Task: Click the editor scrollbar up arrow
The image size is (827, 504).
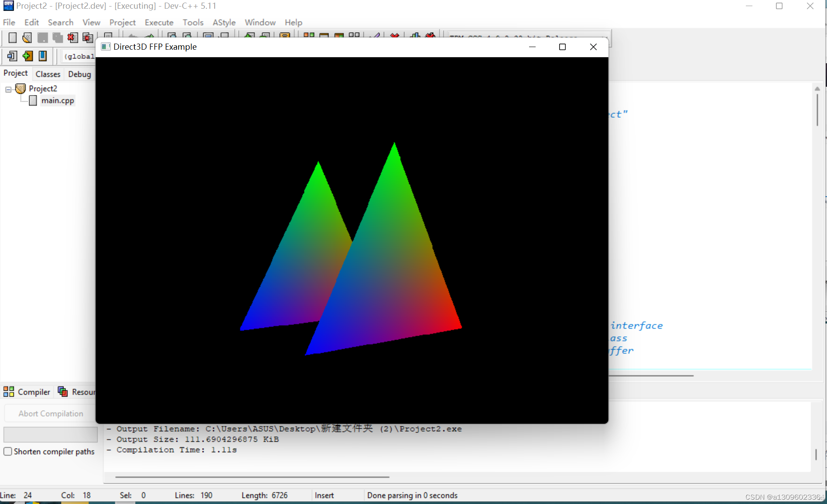Action: coord(817,89)
